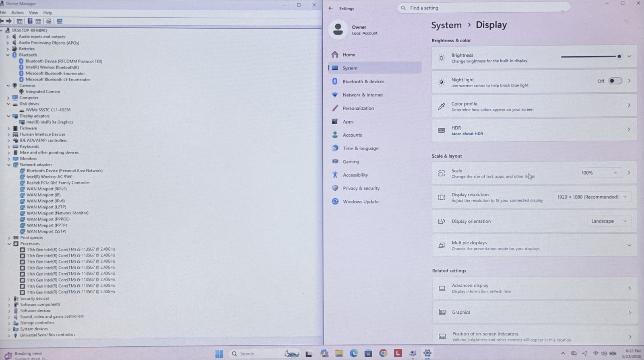Select Integrated Camera device
This screenshot has height=360, width=644.
tap(43, 92)
